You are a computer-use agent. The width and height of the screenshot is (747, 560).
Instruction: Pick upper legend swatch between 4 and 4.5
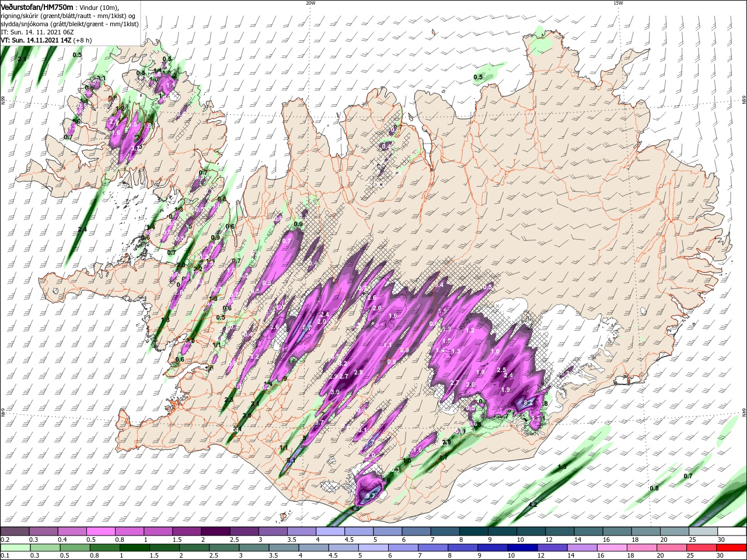330,531
